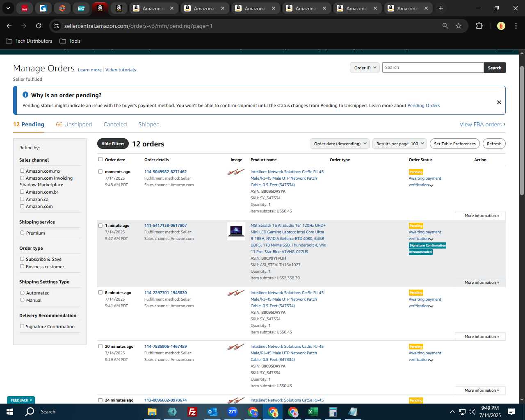The image size is (525, 420).
Task: Dismiss the pending order info banner
Action: click(499, 102)
